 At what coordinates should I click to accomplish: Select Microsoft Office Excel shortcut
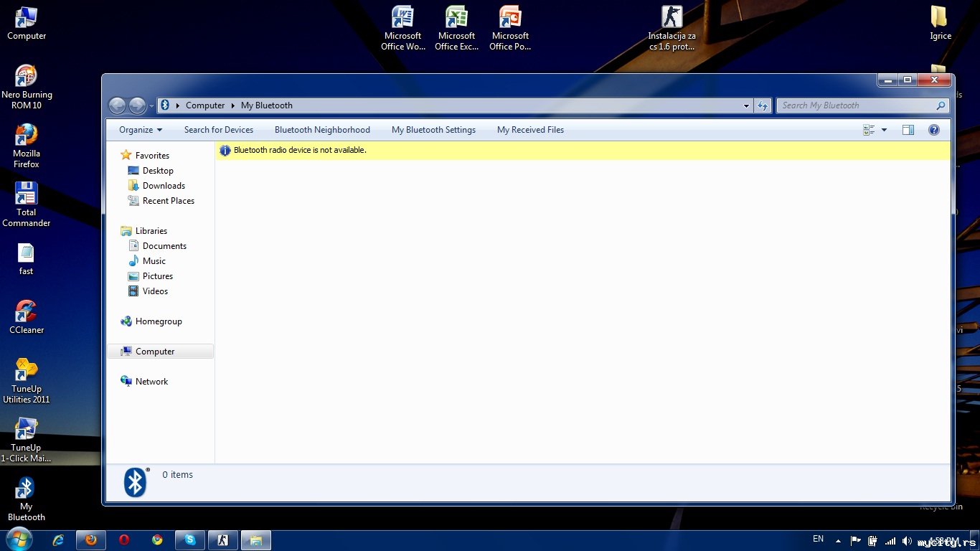[x=456, y=28]
